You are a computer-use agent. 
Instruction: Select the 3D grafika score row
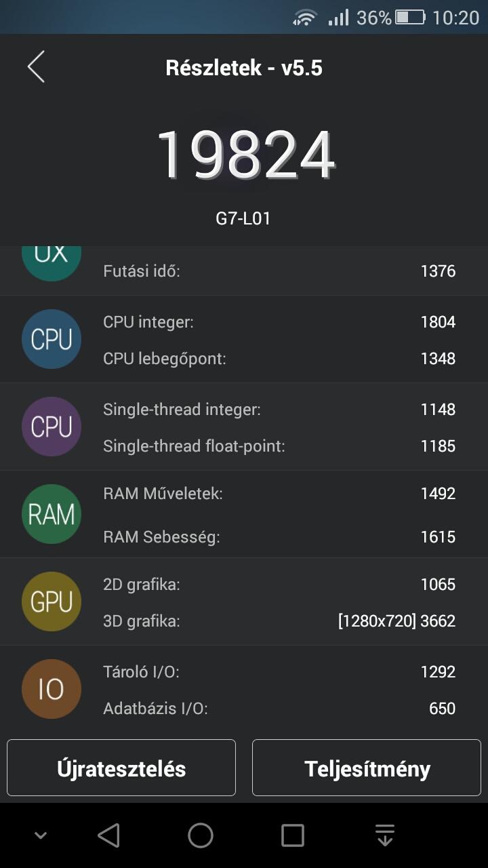(279, 620)
